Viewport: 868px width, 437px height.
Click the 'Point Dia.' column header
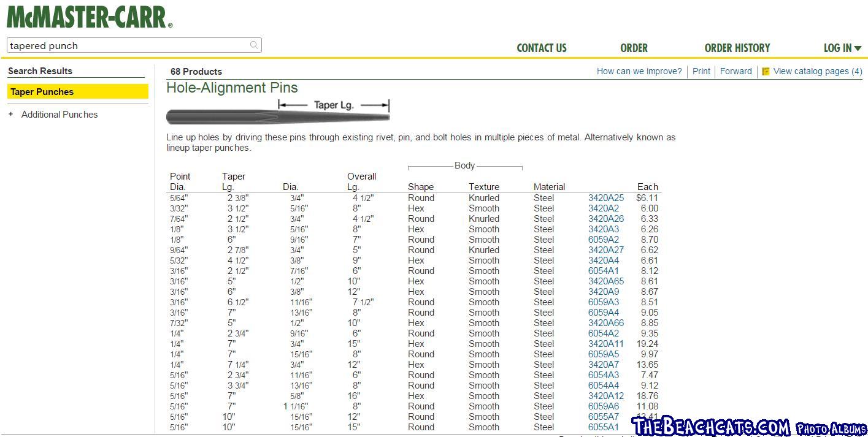click(x=180, y=181)
